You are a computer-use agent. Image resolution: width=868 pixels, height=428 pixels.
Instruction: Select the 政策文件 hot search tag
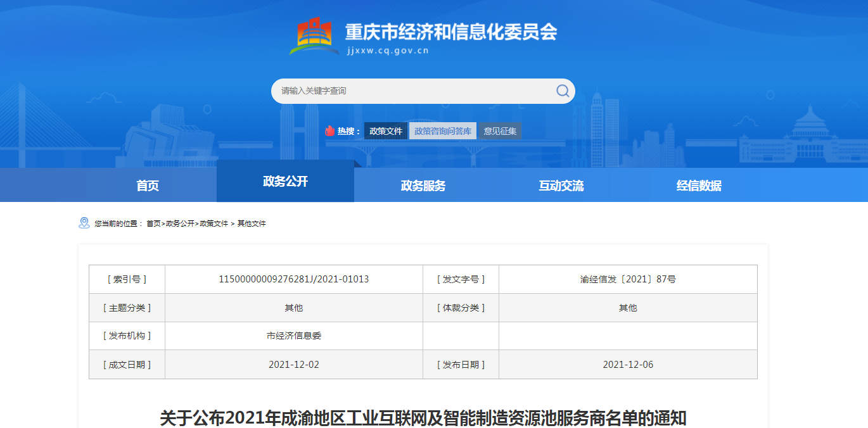(385, 130)
